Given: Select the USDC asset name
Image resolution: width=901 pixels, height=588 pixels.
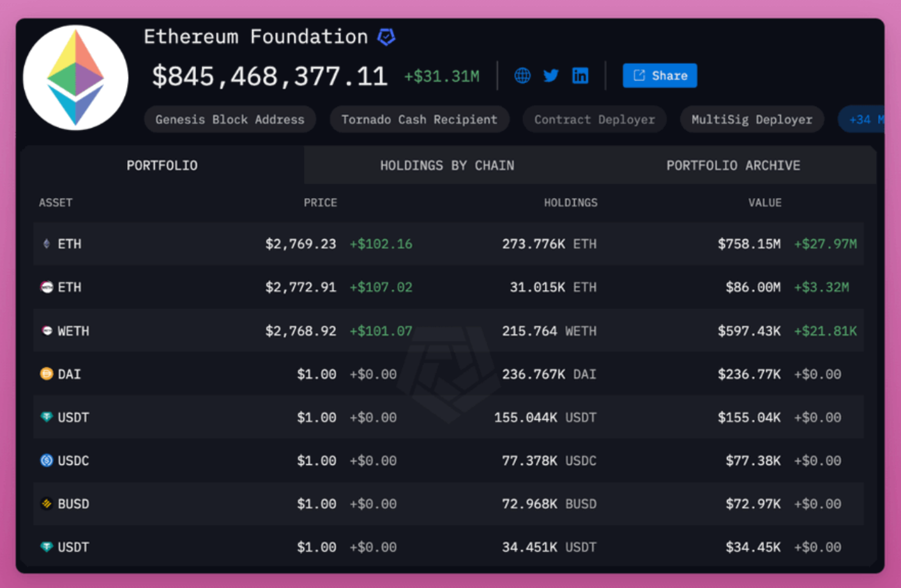Looking at the screenshot, I should pyautogui.click(x=73, y=460).
